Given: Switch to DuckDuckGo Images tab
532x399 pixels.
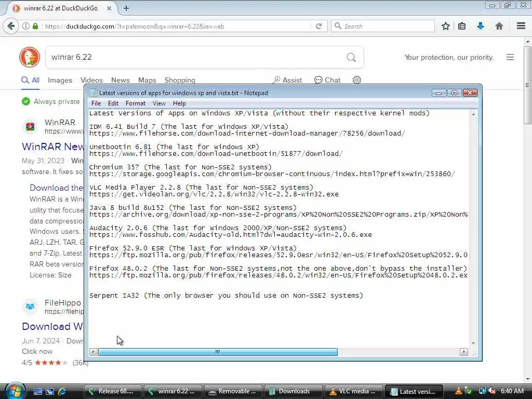Looking at the screenshot, I should tap(60, 81).
